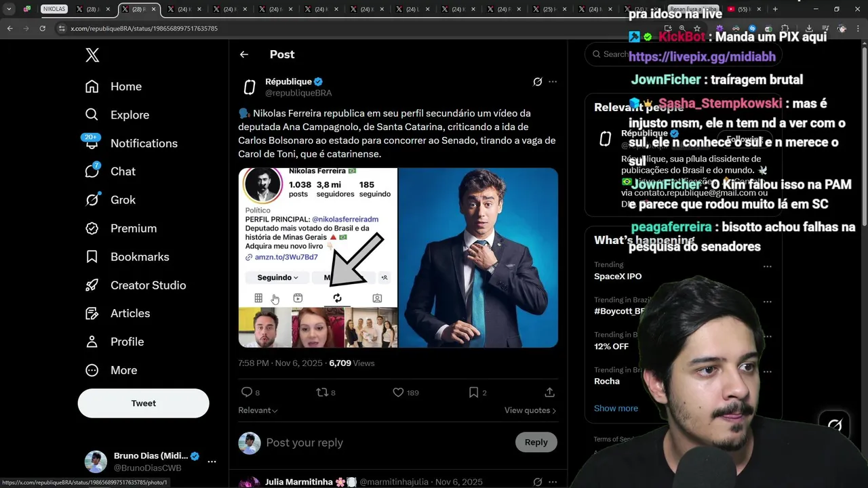Switch to the NIKOLAS tab group
This screenshot has height=488, width=868.
click(54, 9)
